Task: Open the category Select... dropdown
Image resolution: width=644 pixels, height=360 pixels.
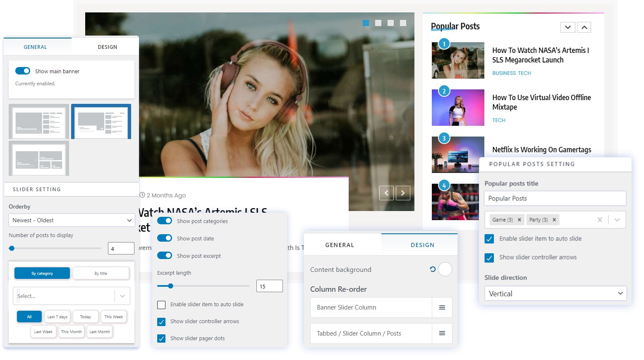Action: [x=72, y=296]
